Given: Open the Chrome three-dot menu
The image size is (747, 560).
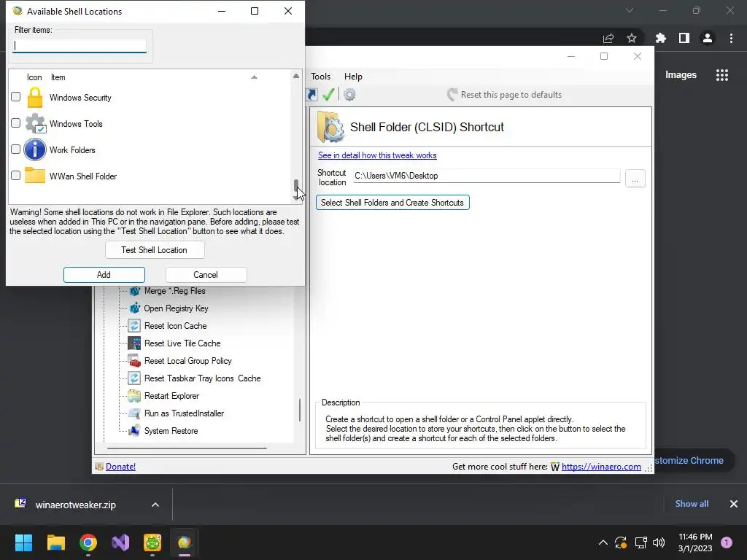Looking at the screenshot, I should 731,38.
